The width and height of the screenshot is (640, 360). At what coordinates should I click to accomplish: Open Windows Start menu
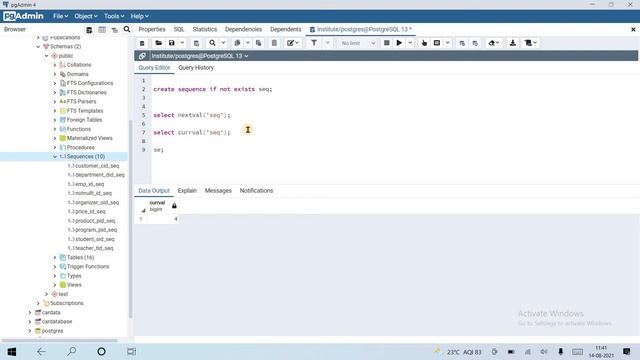click(x=12, y=351)
